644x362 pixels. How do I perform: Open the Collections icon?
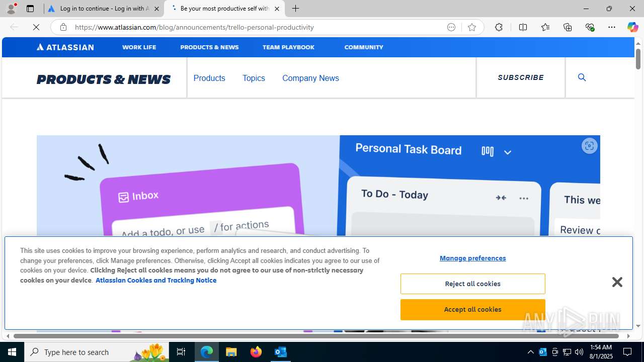pyautogui.click(x=568, y=27)
